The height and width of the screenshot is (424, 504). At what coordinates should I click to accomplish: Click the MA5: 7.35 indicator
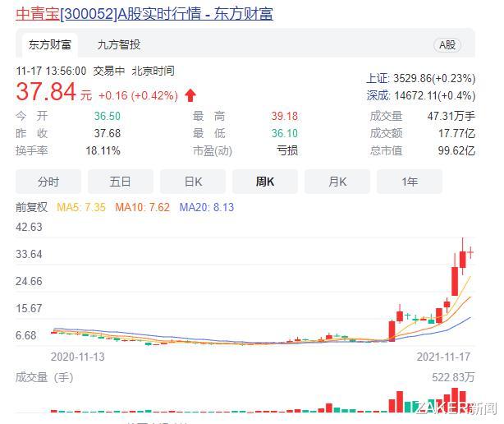[x=81, y=207]
